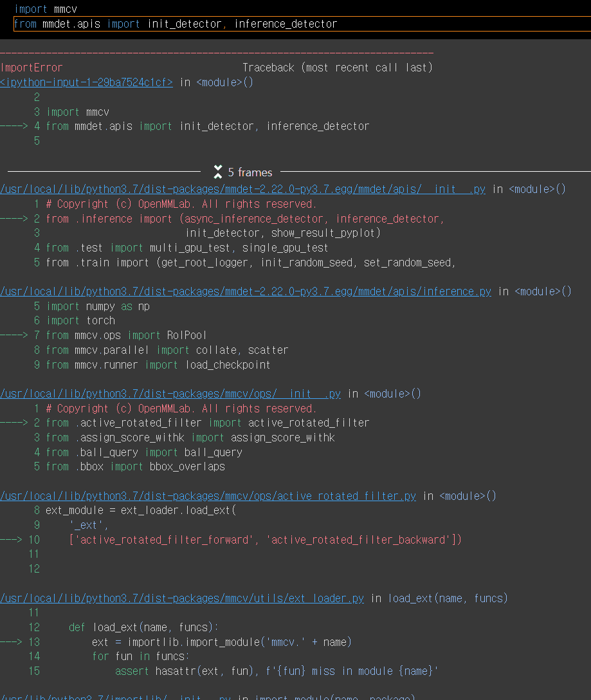The width and height of the screenshot is (591, 700).
Task: Click the arrows icon beside "5 frames"
Action: point(218,172)
